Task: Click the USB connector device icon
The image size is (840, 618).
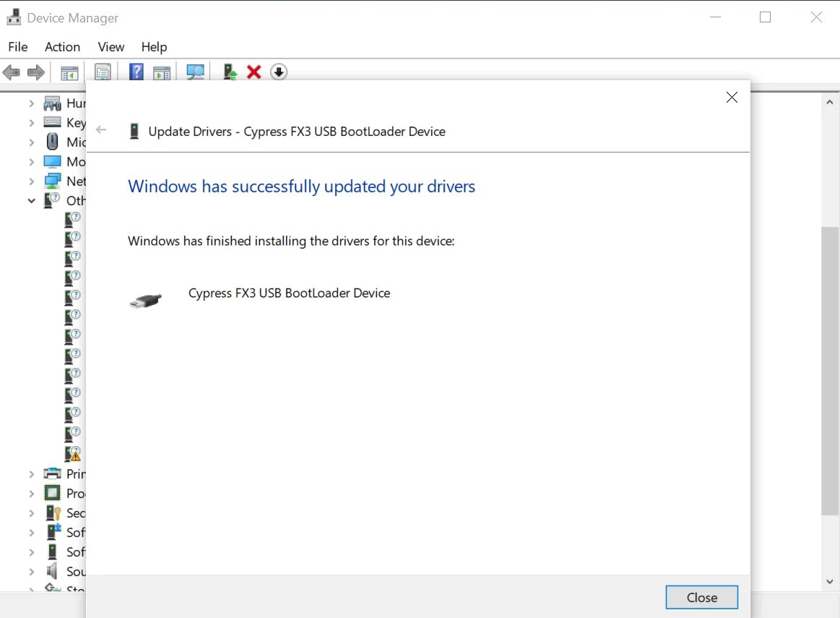Action: (146, 301)
